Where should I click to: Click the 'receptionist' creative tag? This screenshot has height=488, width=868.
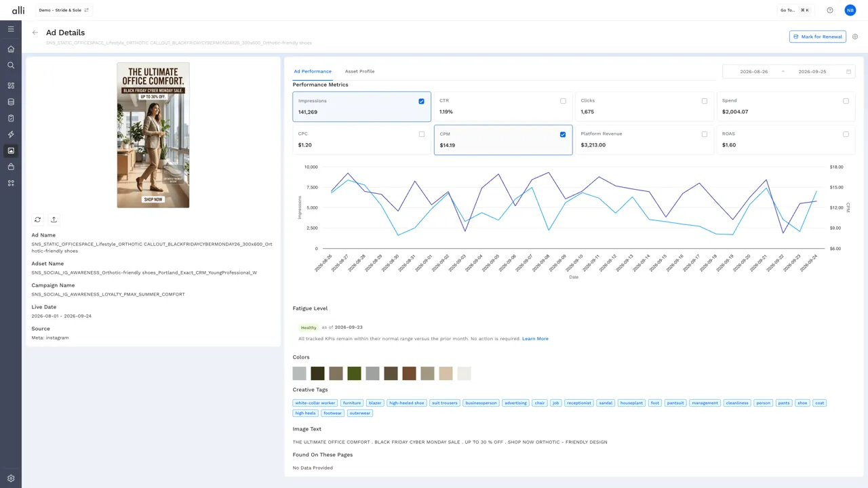(x=579, y=403)
